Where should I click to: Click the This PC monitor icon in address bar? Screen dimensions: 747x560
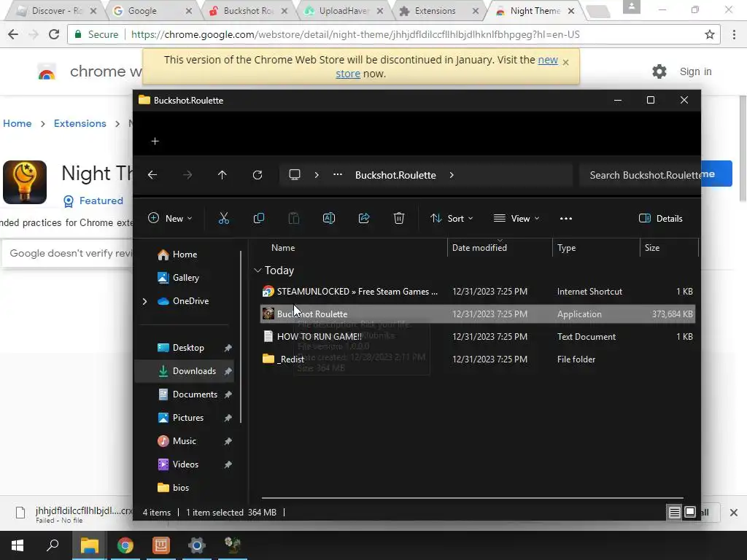pos(295,175)
